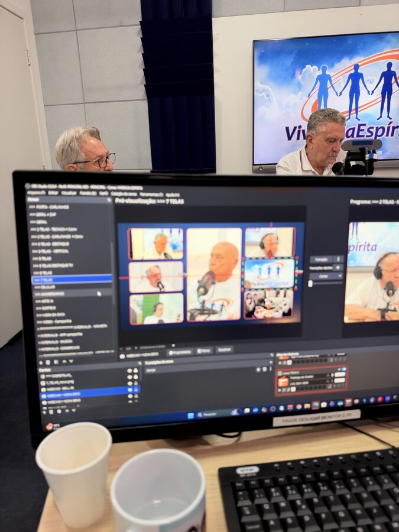Click the move-scene-down arrow in Scenes toolbar

(71, 362)
